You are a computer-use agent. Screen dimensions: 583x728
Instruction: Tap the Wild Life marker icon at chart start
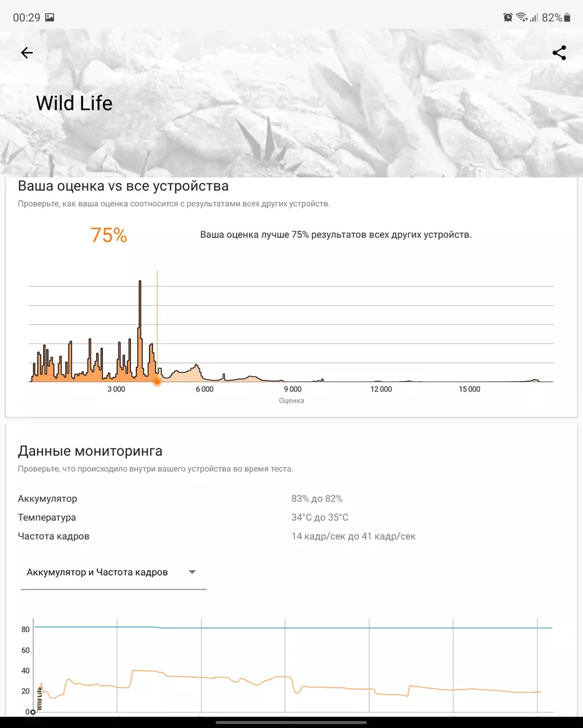[x=33, y=712]
